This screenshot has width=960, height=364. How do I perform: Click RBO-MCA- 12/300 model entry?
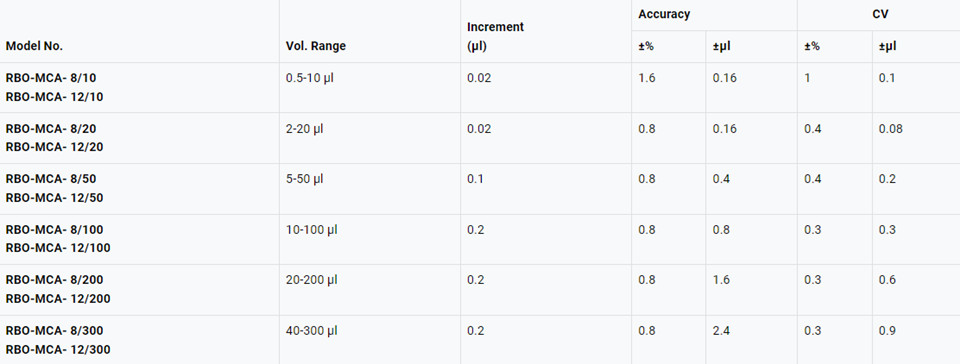click(58, 350)
